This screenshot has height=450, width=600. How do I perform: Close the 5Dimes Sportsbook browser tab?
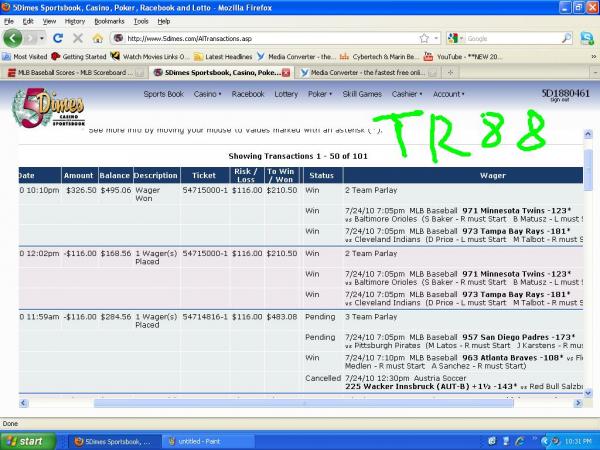[x=286, y=73]
